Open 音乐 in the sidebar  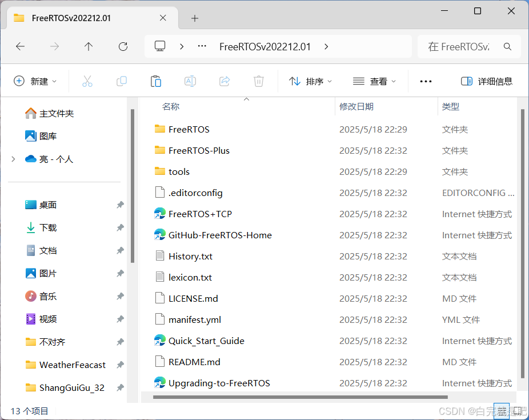click(x=41, y=296)
